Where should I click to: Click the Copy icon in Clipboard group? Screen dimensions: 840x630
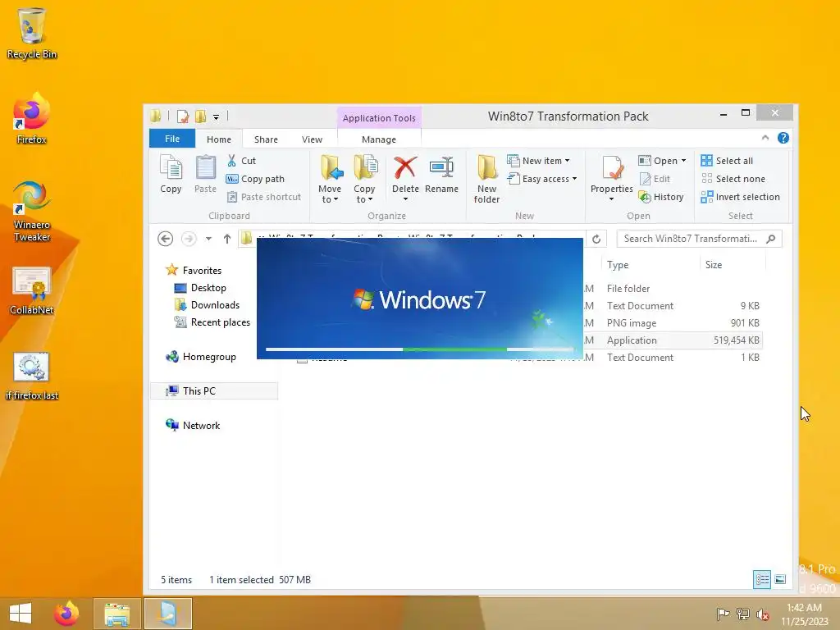tap(171, 174)
